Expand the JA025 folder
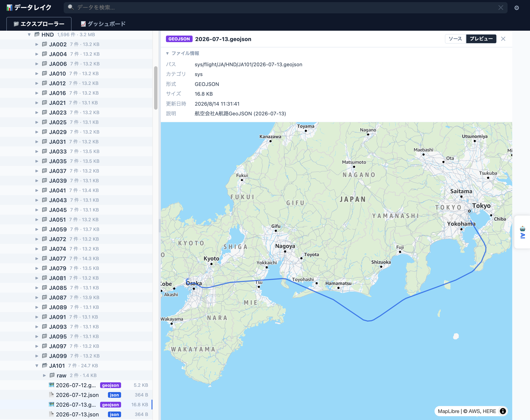Screen dimensions: 530x420 tap(37, 122)
